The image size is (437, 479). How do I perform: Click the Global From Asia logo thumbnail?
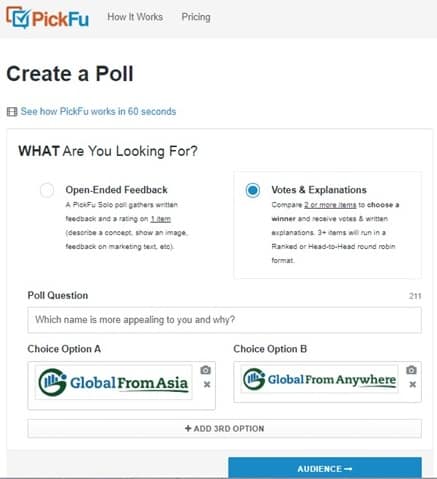113,382
